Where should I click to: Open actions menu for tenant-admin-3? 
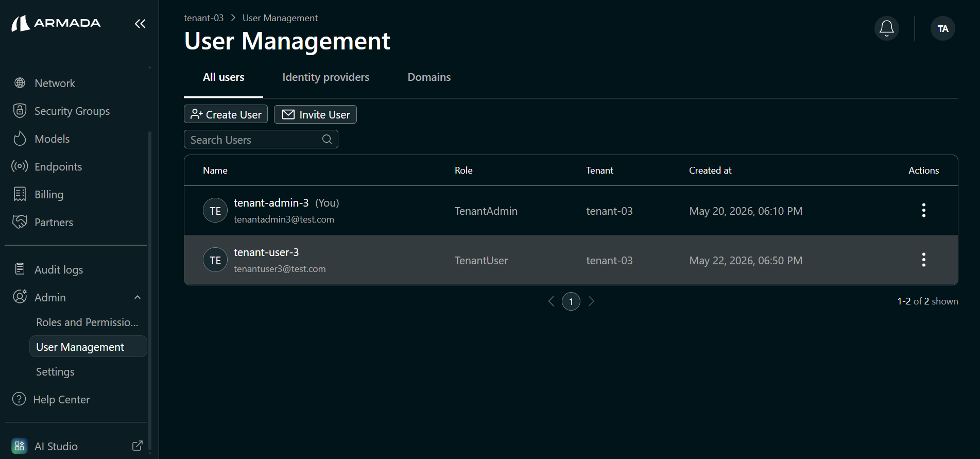pos(924,210)
